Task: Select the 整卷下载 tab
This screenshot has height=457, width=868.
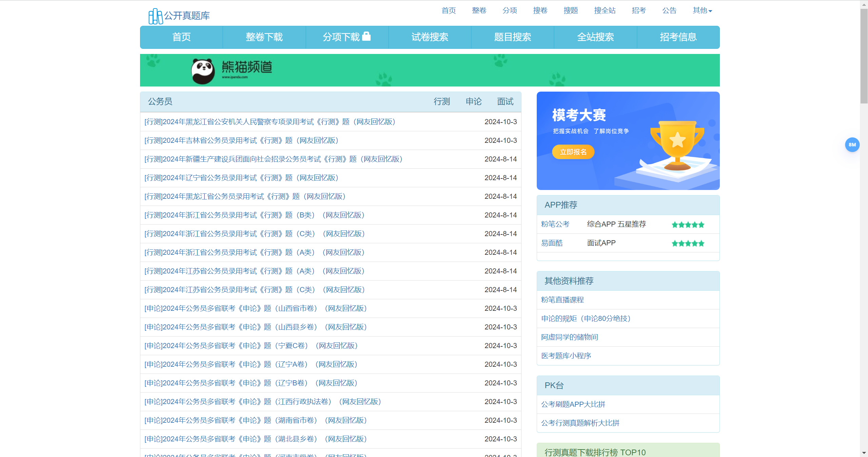Action: point(264,37)
